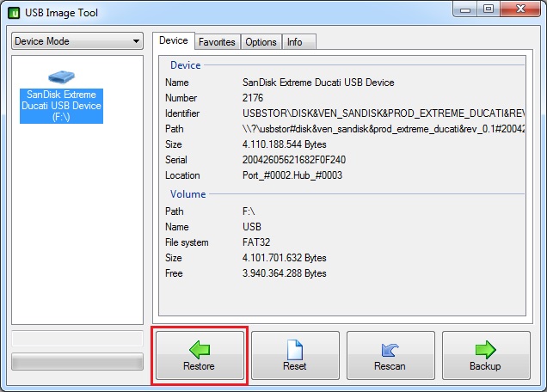This screenshot has height=392, width=547.
Task: Click the Restore button label
Action: (x=199, y=366)
